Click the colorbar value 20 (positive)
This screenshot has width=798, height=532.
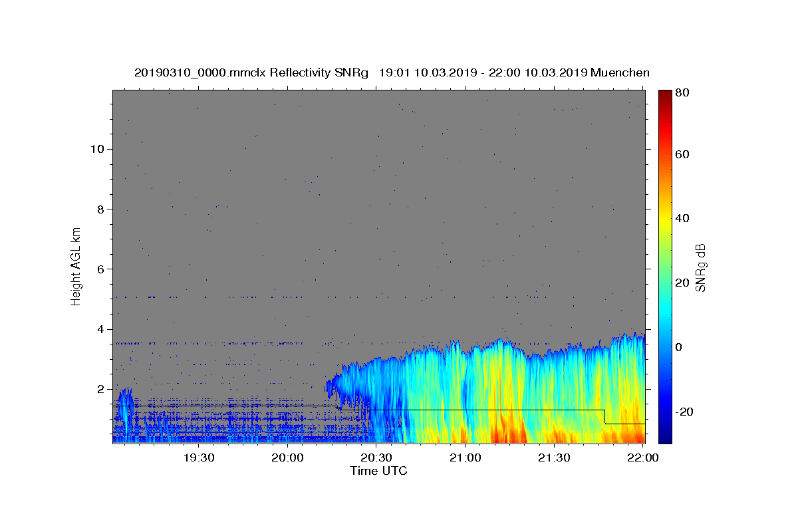click(684, 283)
